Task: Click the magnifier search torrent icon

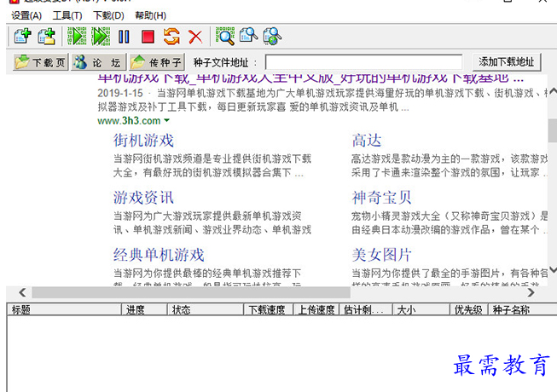Action: coord(225,36)
